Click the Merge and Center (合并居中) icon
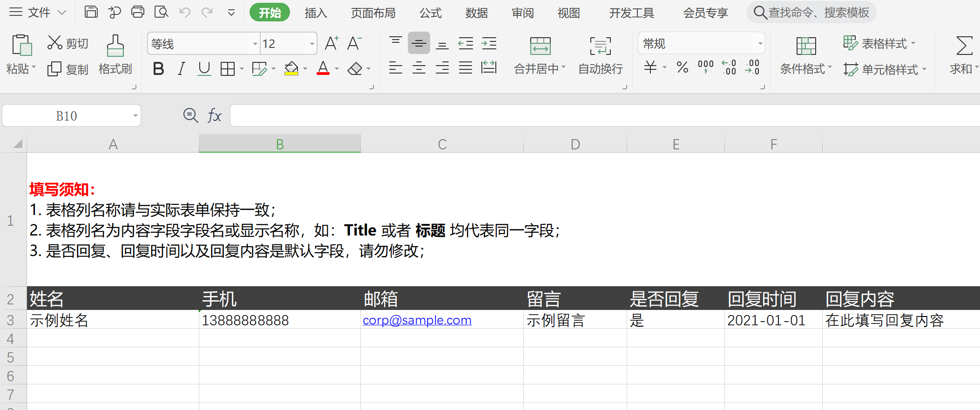The width and height of the screenshot is (980, 410). (x=540, y=46)
